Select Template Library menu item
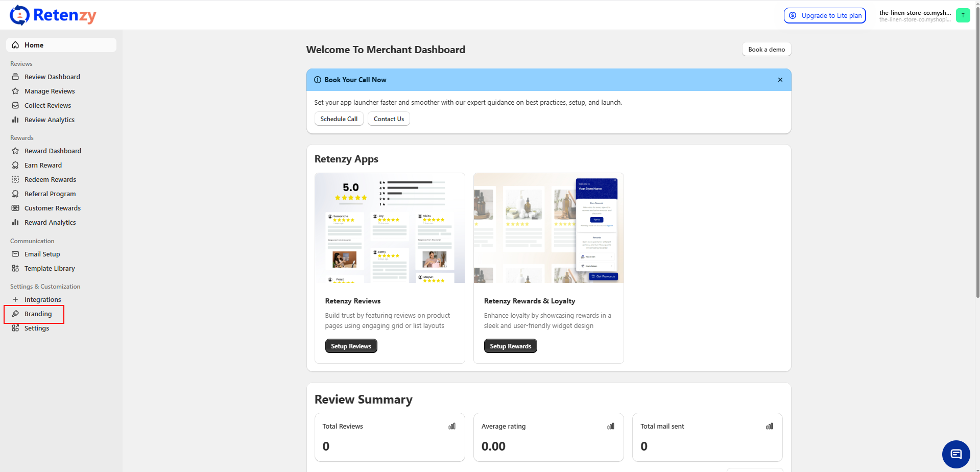This screenshot has height=472, width=980. click(50, 269)
